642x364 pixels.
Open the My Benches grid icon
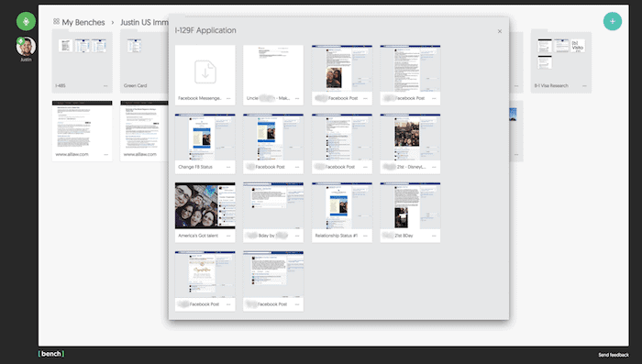coord(56,21)
